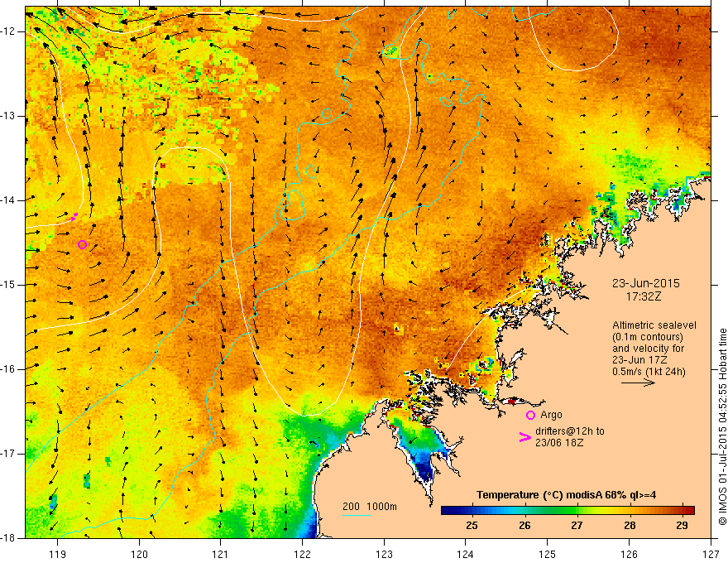Screen dimensions: 728x563
Task: Click the '121' longitude axis label
Action: pos(221,554)
